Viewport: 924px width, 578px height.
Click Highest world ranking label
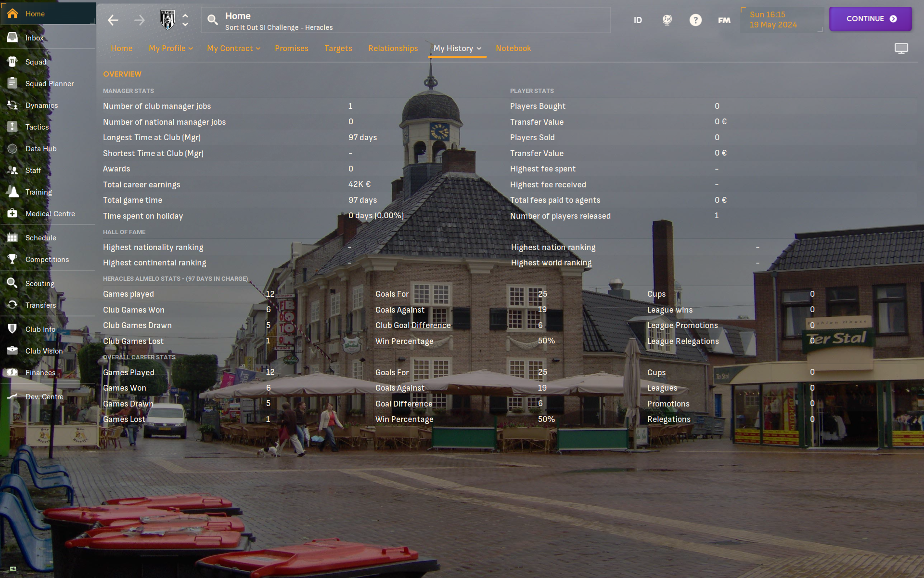click(x=552, y=263)
